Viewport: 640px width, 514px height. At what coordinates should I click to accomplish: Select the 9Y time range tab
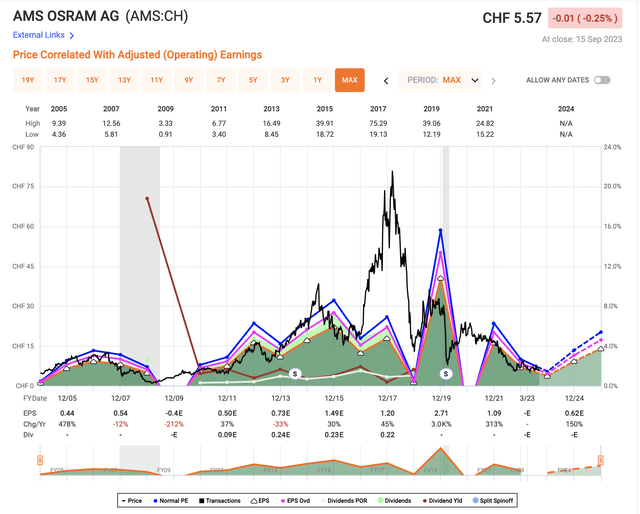pos(189,80)
